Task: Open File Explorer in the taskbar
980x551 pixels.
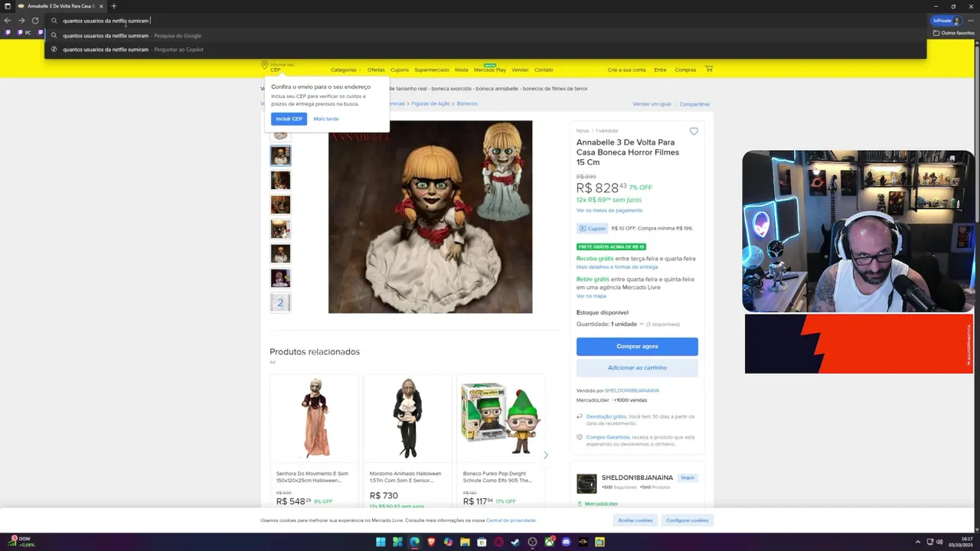Action: tap(465, 542)
